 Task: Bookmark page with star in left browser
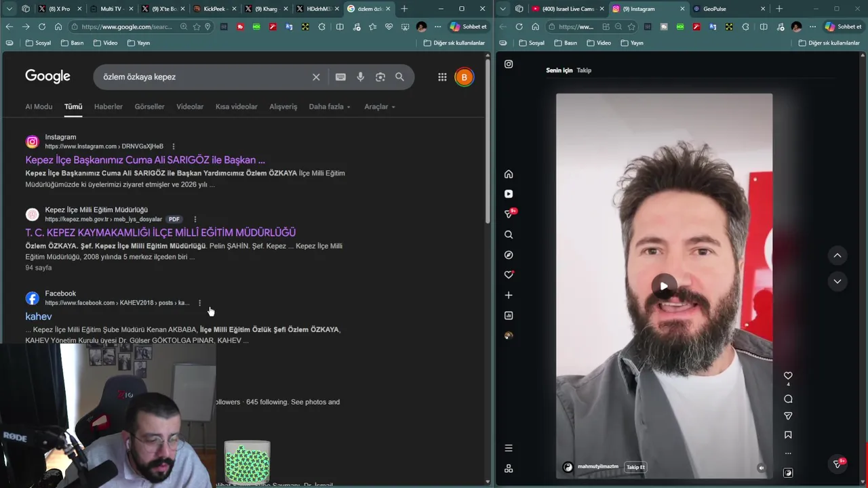tap(197, 26)
